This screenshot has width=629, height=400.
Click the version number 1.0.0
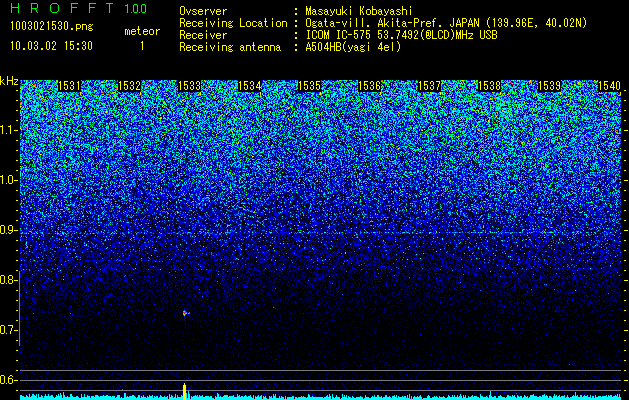136,9
